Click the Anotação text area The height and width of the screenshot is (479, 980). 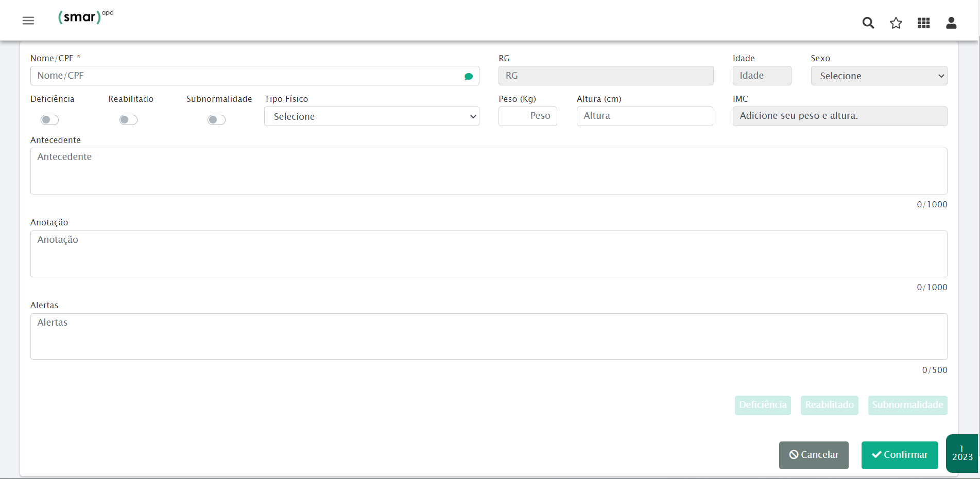click(x=489, y=254)
